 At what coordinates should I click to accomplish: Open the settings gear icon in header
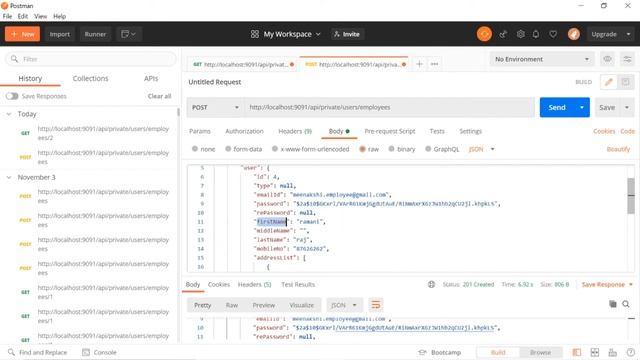point(520,34)
